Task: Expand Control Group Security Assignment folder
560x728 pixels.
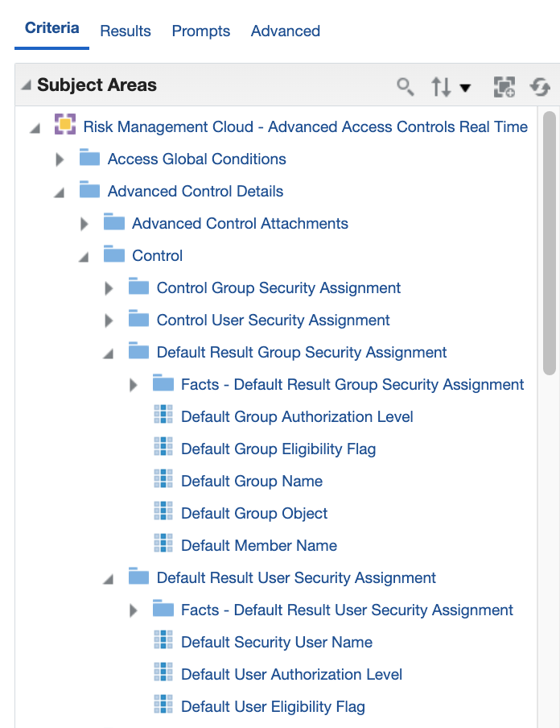Action: pos(109,288)
